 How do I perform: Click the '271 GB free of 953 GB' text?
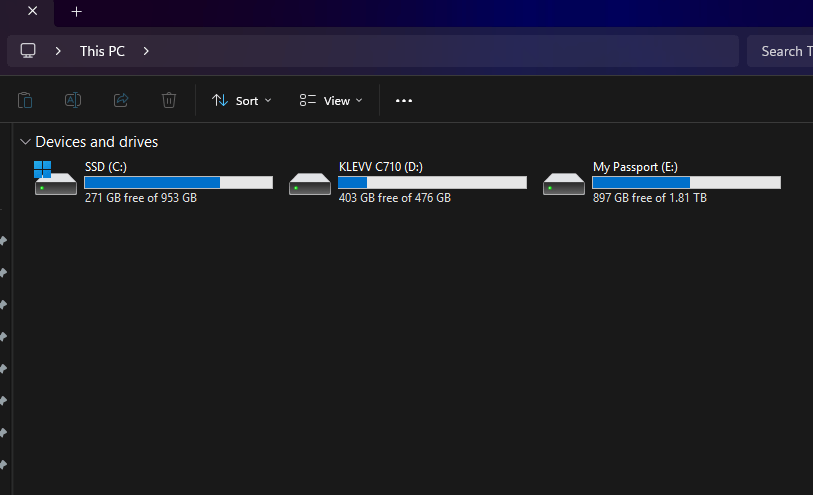click(x=141, y=198)
